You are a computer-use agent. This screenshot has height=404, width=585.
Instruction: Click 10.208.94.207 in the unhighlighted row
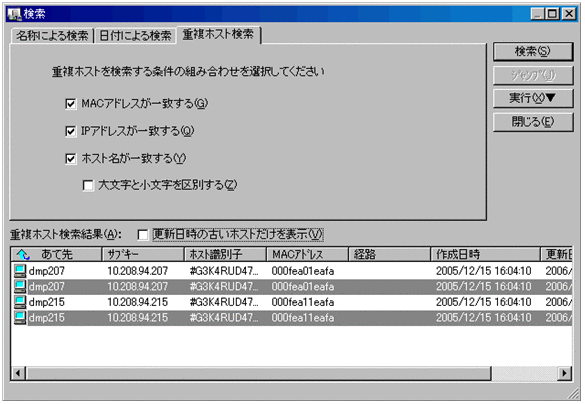pos(138,271)
